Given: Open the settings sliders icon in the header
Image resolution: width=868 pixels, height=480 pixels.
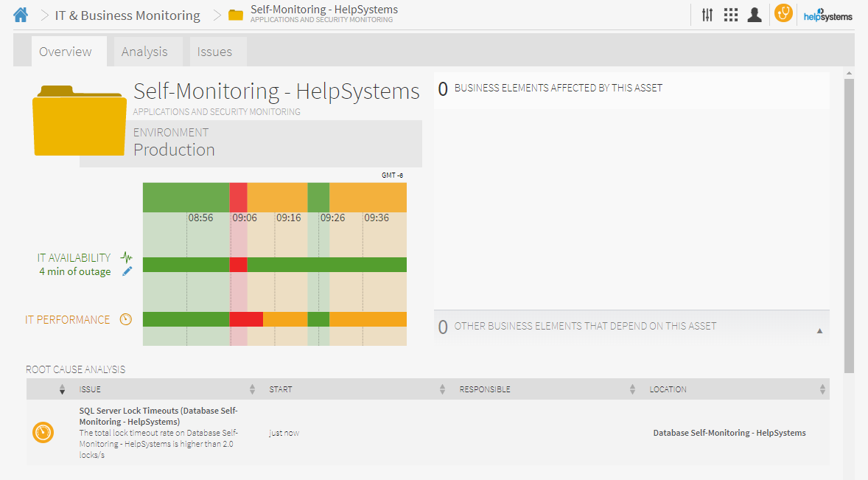Looking at the screenshot, I should (x=707, y=14).
